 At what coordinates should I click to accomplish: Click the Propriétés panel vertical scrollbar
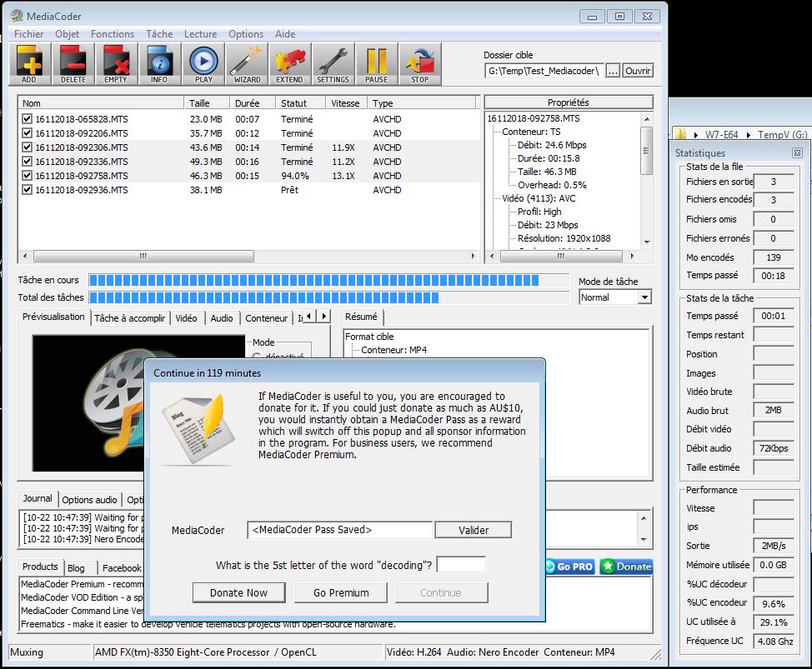coord(647,181)
